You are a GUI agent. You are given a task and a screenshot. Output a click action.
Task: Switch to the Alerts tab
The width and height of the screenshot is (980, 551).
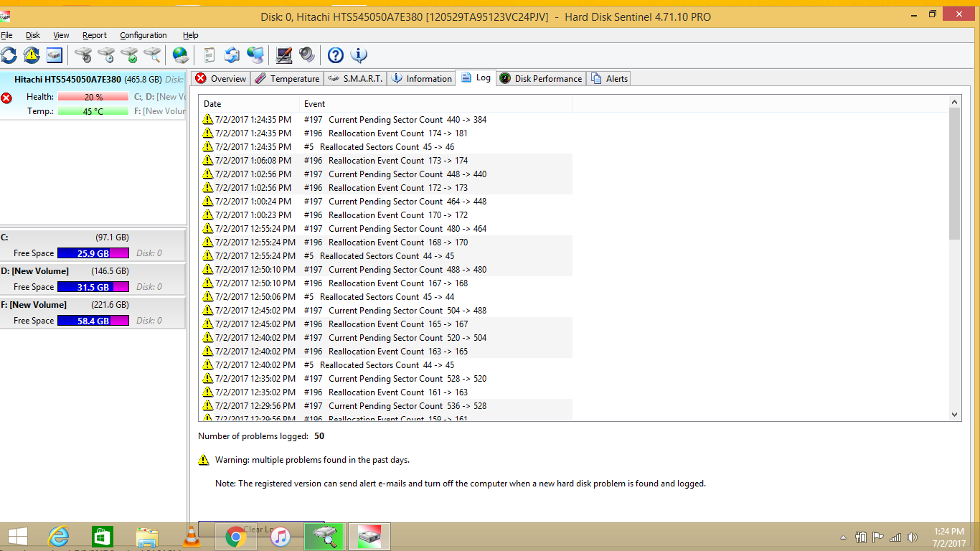click(609, 79)
